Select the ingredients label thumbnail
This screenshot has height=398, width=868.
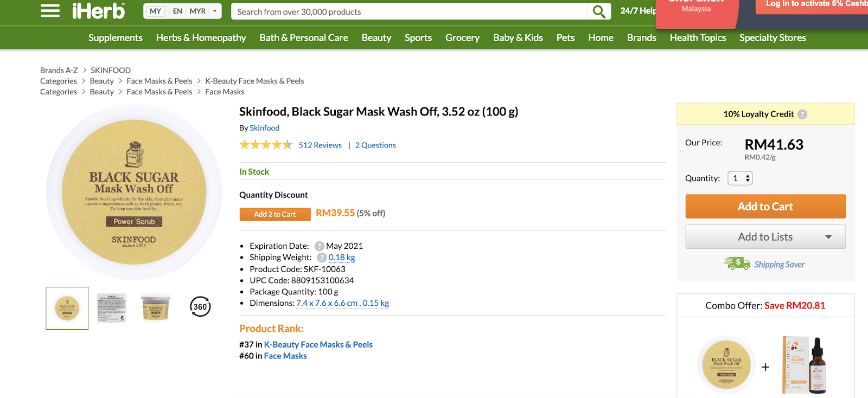click(111, 308)
